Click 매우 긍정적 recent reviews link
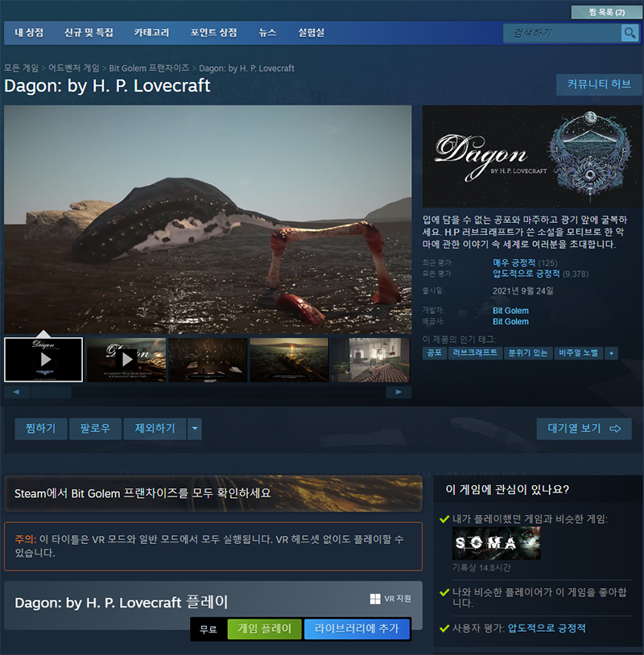Viewport: 644px width, 655px height. pyautogui.click(x=514, y=263)
